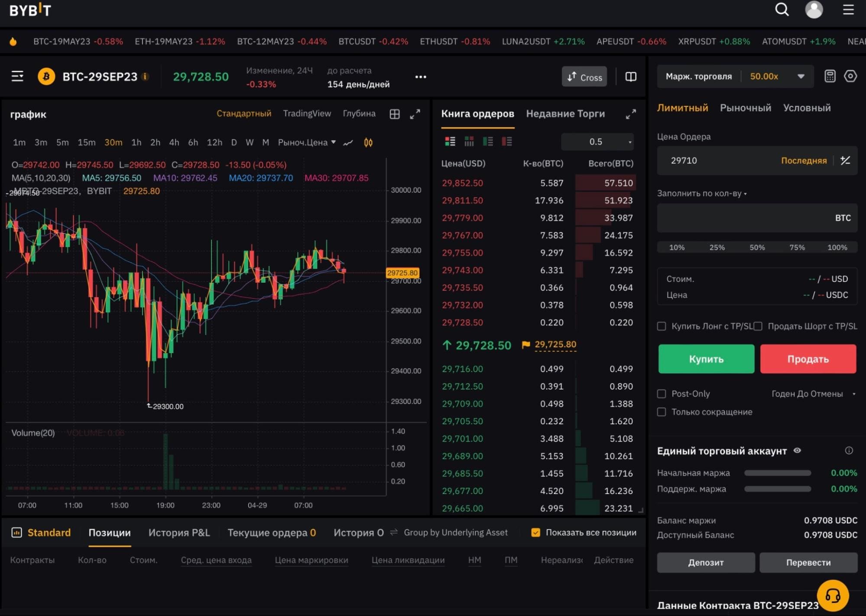Click the mark price flag icon

click(525, 345)
